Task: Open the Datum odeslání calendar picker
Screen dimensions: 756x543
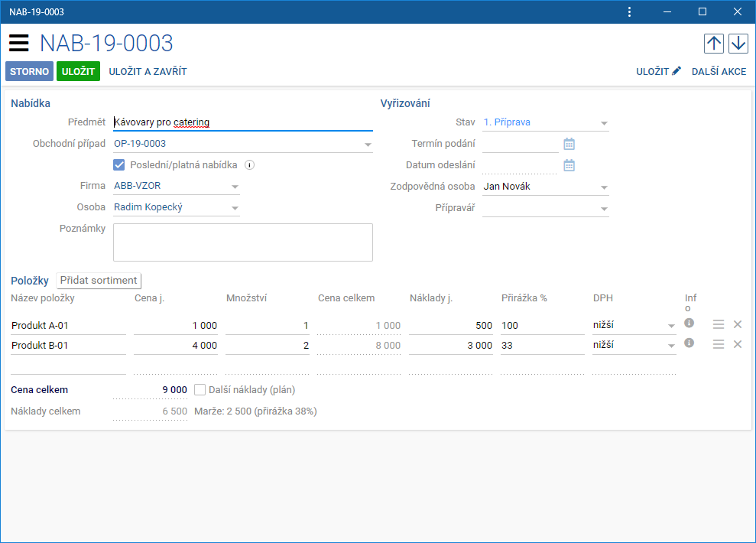Action: (569, 165)
